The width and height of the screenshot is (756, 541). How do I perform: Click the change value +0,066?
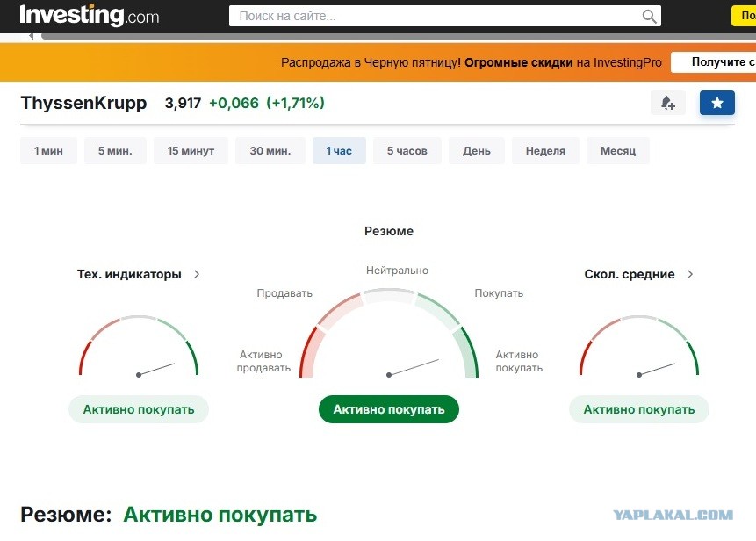(234, 103)
